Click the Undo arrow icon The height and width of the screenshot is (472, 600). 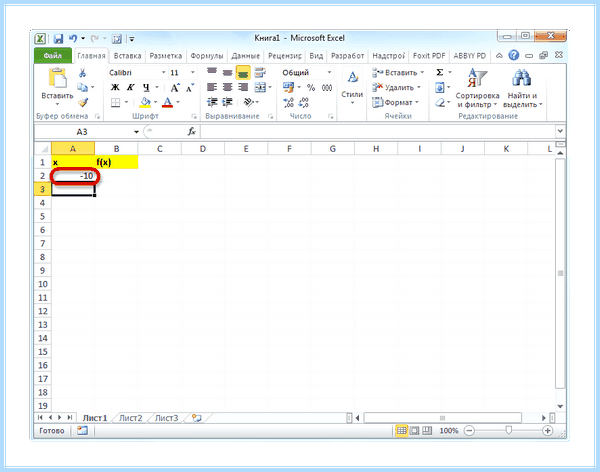(x=73, y=38)
